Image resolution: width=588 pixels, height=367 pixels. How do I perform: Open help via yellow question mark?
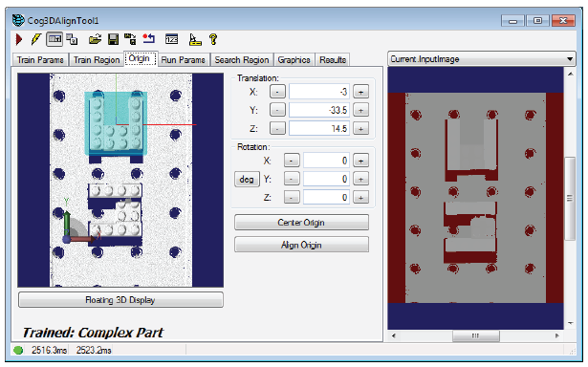[213, 39]
